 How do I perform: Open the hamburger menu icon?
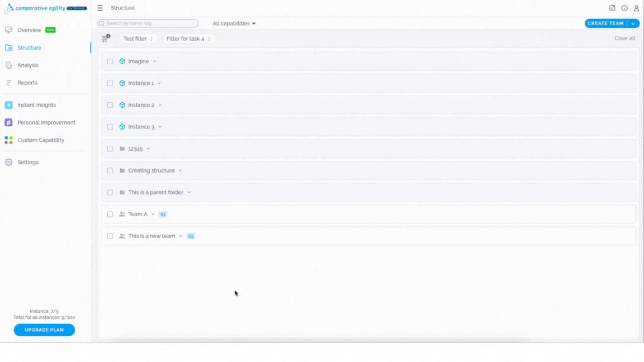(x=100, y=8)
